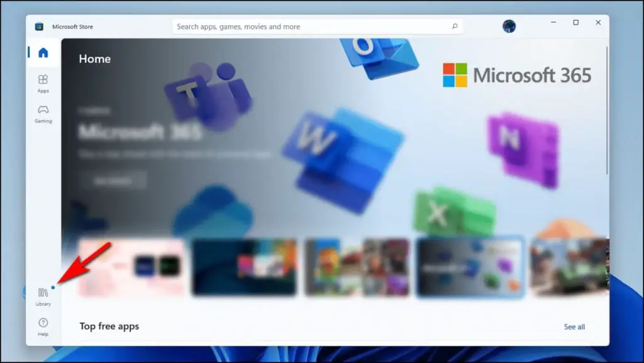Go to the Gaming section
The width and height of the screenshot is (644, 363).
43,114
